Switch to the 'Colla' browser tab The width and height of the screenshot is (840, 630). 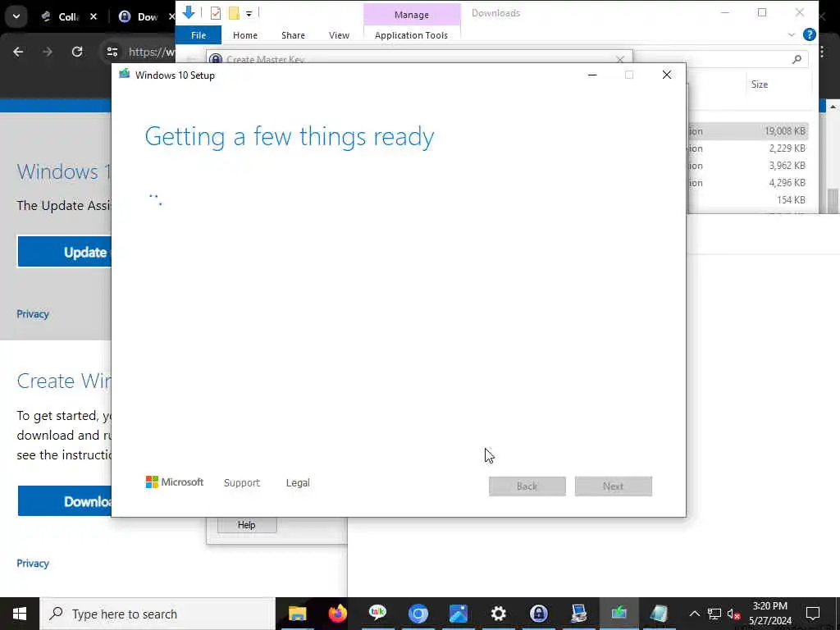(x=61, y=17)
